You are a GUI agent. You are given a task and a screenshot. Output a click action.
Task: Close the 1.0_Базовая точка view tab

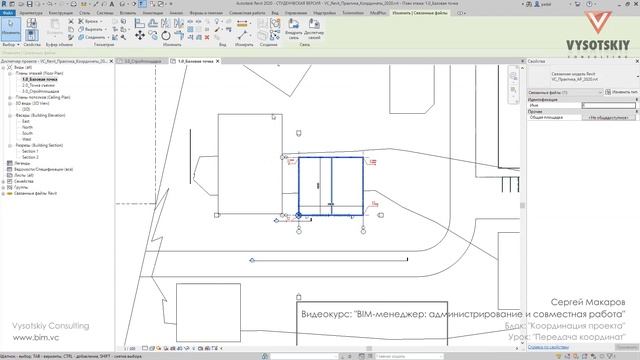(218, 61)
